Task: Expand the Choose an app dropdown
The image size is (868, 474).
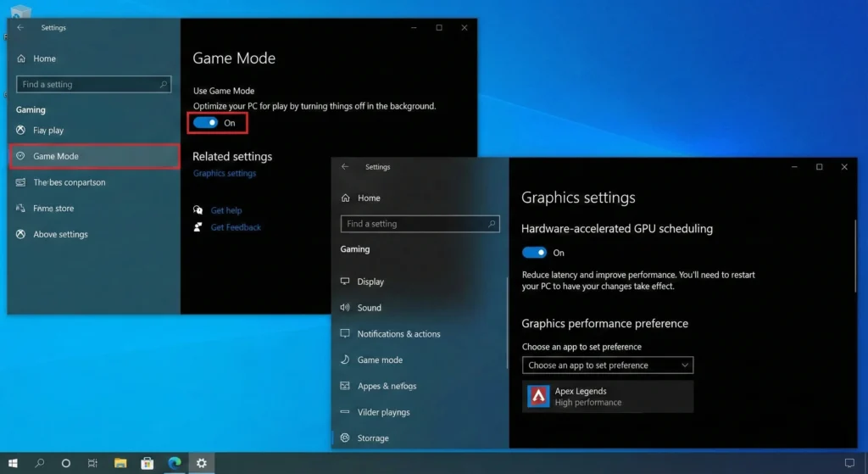Action: coord(608,365)
